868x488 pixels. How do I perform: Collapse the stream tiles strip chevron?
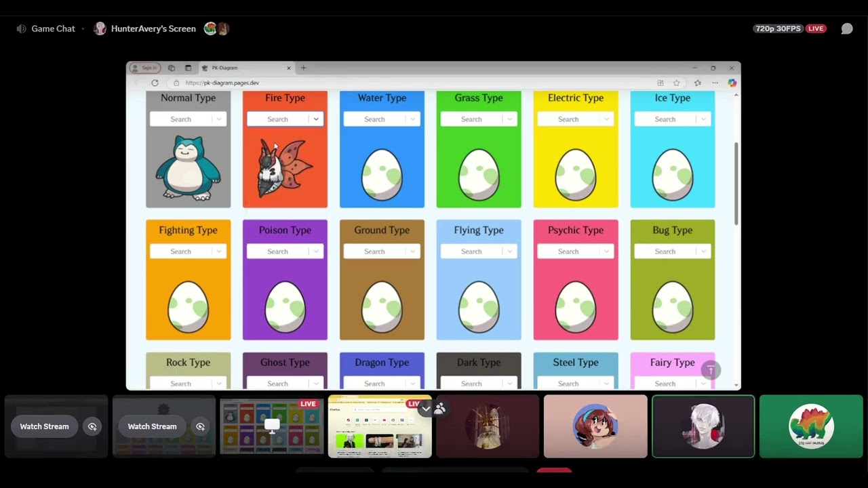click(x=426, y=409)
